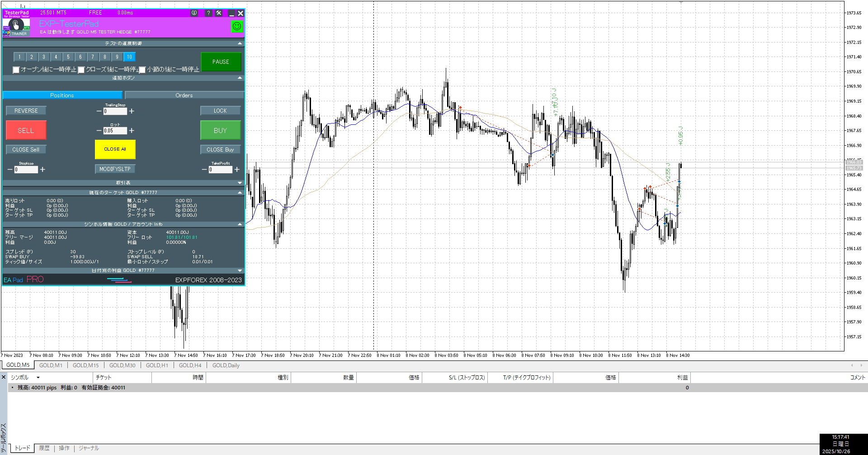Image resolution: width=868 pixels, height=455 pixels.
Task: Increase lot size with plus icon
Action: coord(132,131)
